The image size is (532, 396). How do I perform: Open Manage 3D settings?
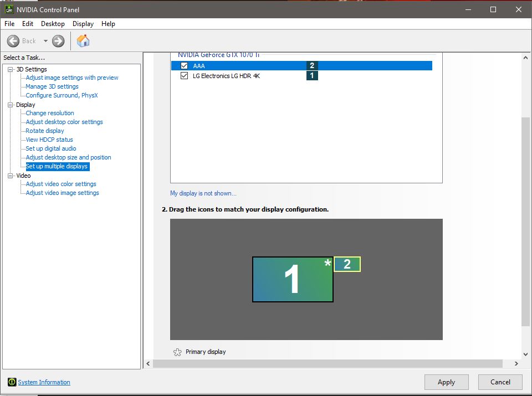52,86
